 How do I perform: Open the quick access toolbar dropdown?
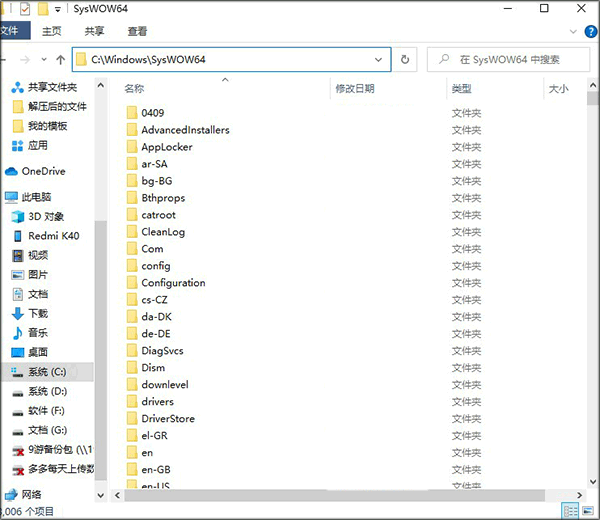point(57,9)
